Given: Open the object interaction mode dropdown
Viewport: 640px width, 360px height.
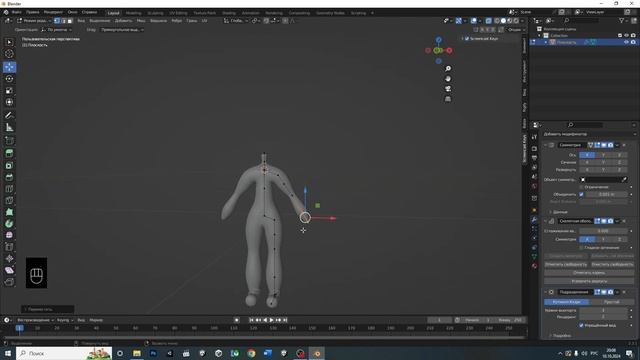Looking at the screenshot, I should (34, 20).
